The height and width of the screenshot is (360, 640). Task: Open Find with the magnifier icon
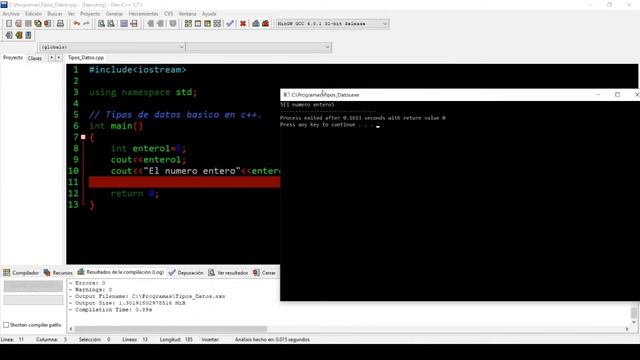101,24
